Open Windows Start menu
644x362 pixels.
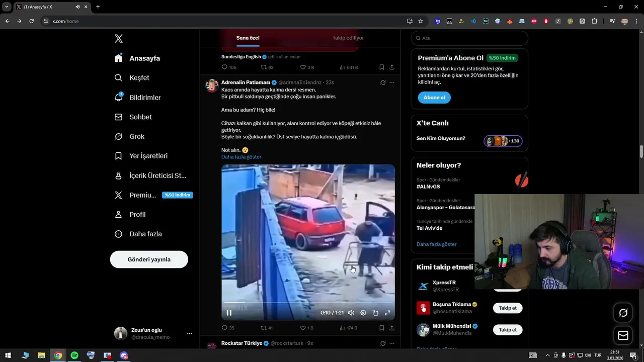(8, 355)
